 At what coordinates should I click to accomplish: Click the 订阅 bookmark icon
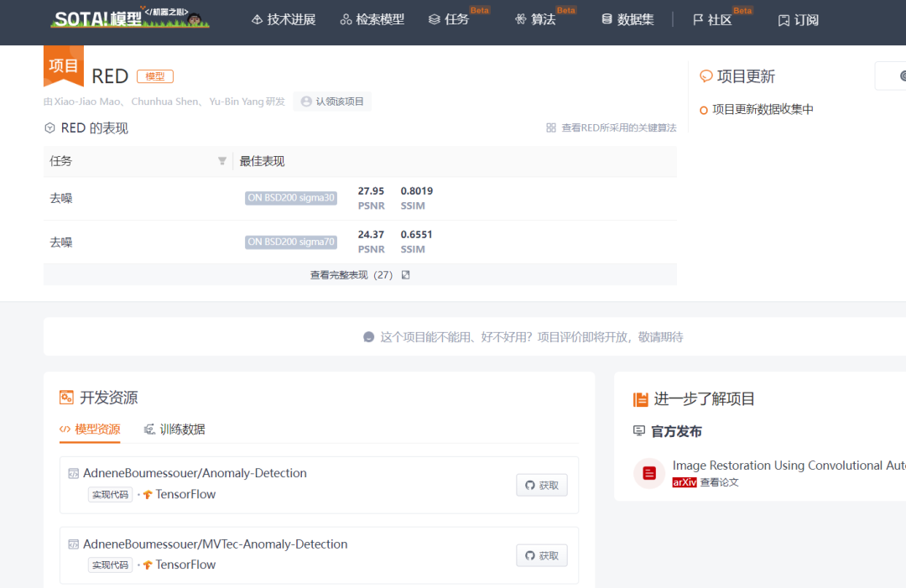(784, 21)
